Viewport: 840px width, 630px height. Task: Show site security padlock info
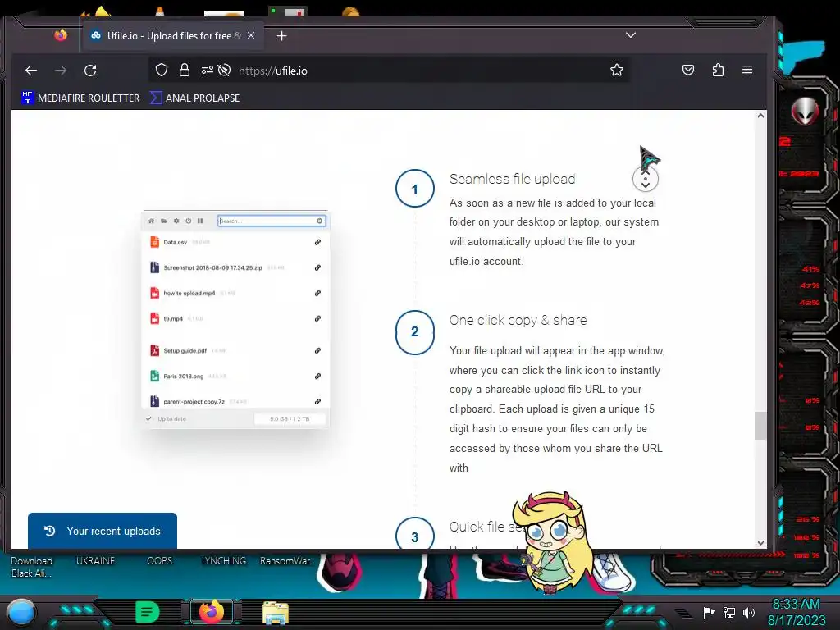pos(185,71)
